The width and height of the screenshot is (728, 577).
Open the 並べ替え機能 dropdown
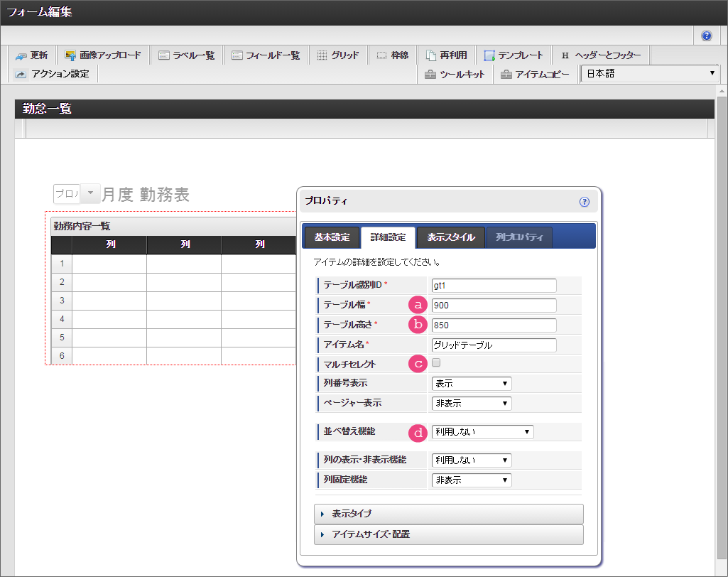(x=482, y=431)
